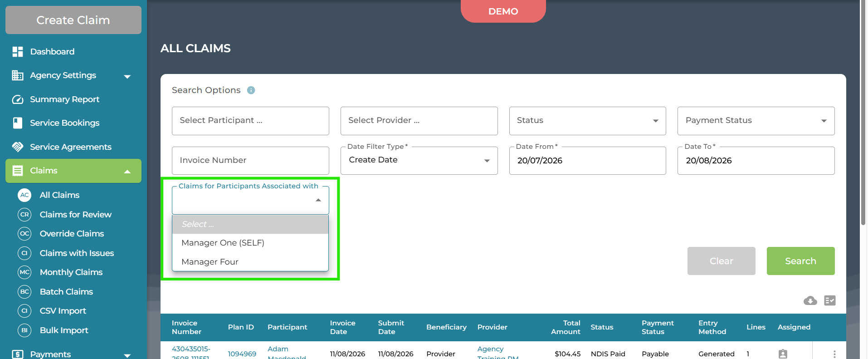Open Batch Claims page

(x=66, y=292)
